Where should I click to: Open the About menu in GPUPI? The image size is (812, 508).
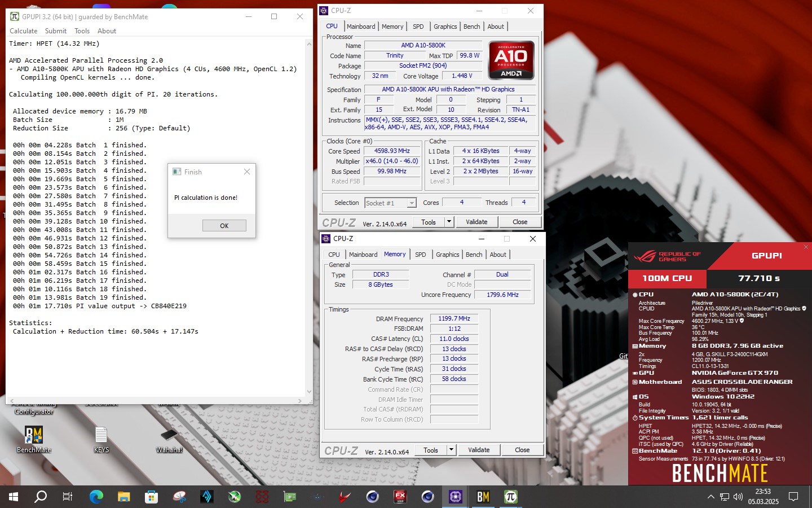pos(107,31)
